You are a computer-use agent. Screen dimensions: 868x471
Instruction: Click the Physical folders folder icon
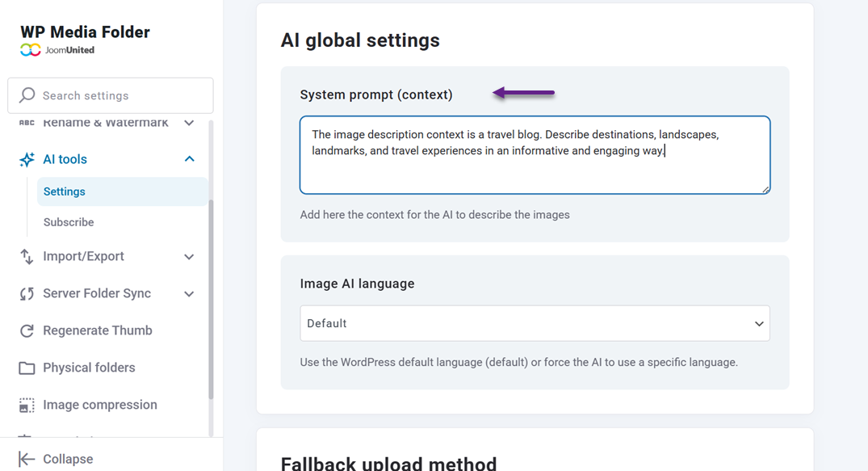(x=27, y=368)
